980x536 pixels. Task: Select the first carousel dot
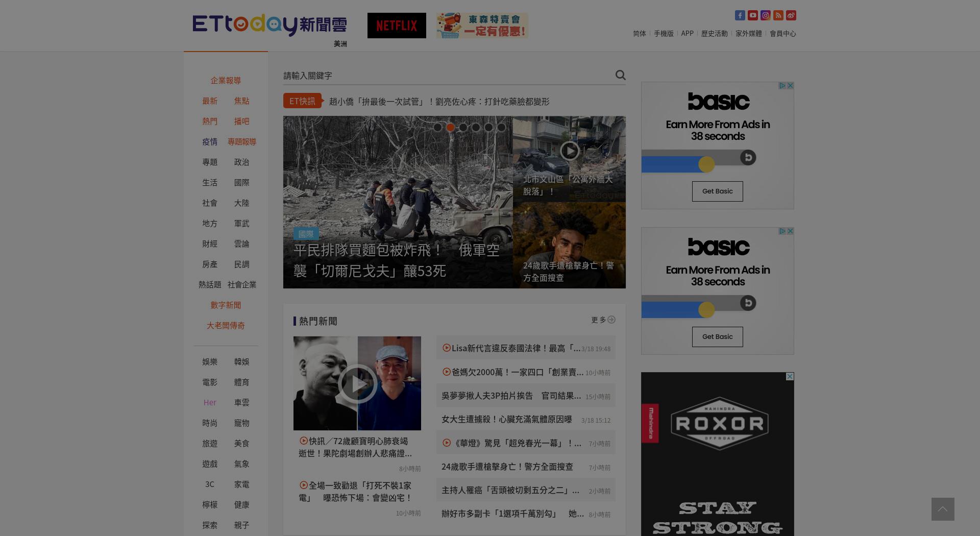tap(437, 127)
